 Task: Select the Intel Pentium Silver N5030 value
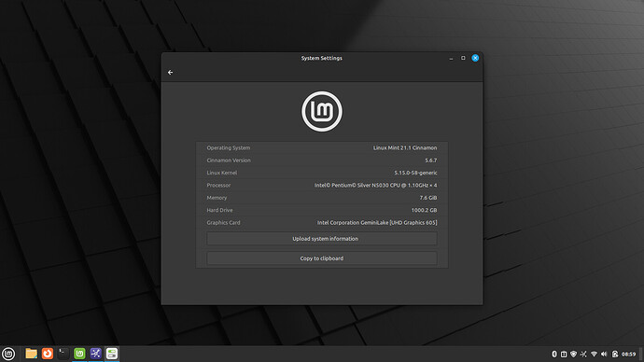point(376,185)
